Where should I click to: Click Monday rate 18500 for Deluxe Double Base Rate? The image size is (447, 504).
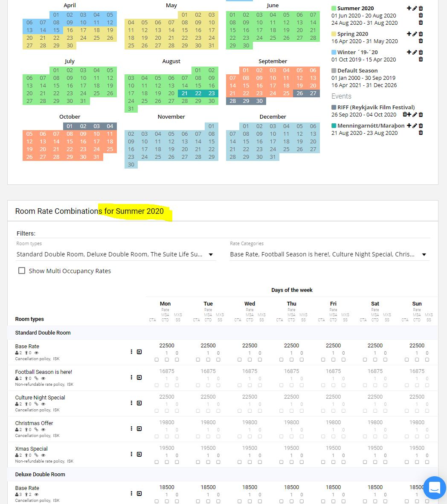point(167,487)
